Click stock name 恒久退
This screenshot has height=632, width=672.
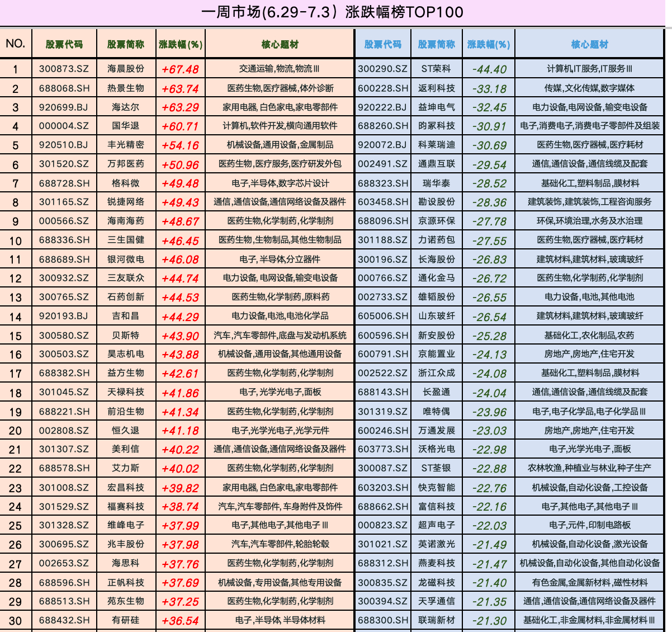pyautogui.click(x=126, y=430)
